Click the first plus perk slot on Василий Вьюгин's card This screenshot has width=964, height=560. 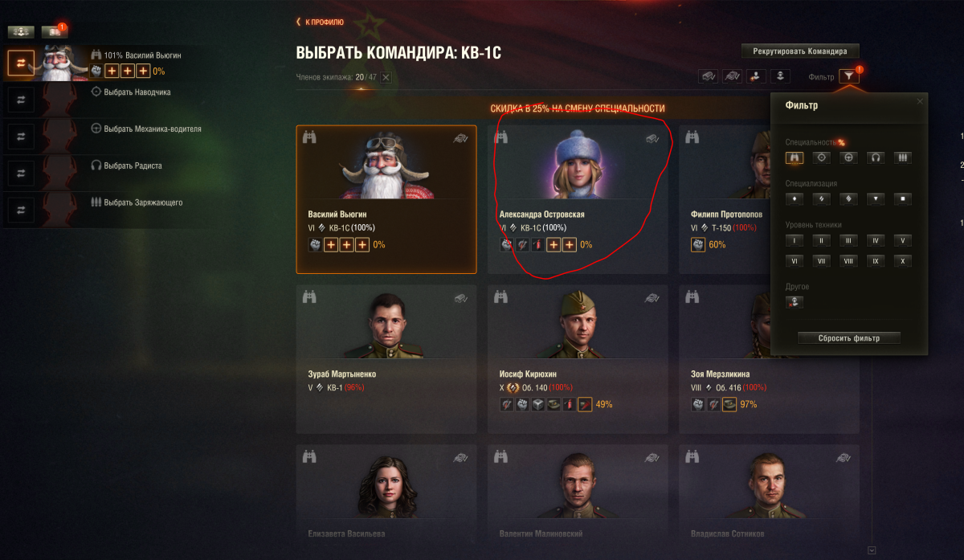(330, 244)
